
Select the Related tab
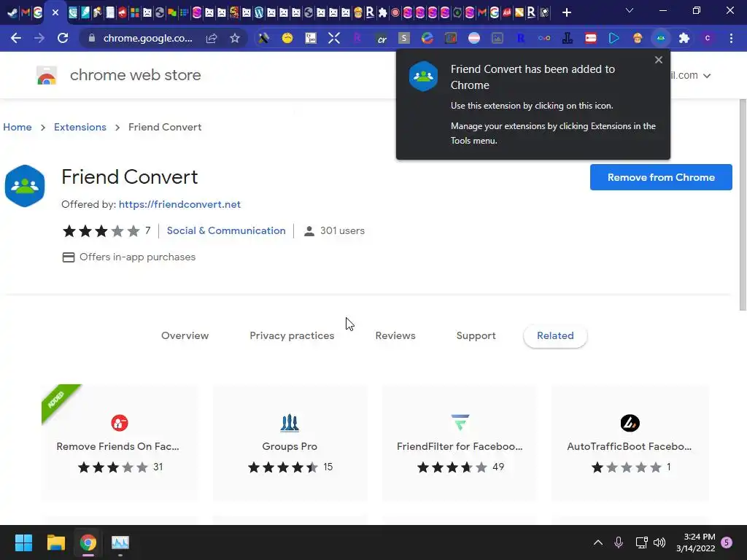point(555,335)
